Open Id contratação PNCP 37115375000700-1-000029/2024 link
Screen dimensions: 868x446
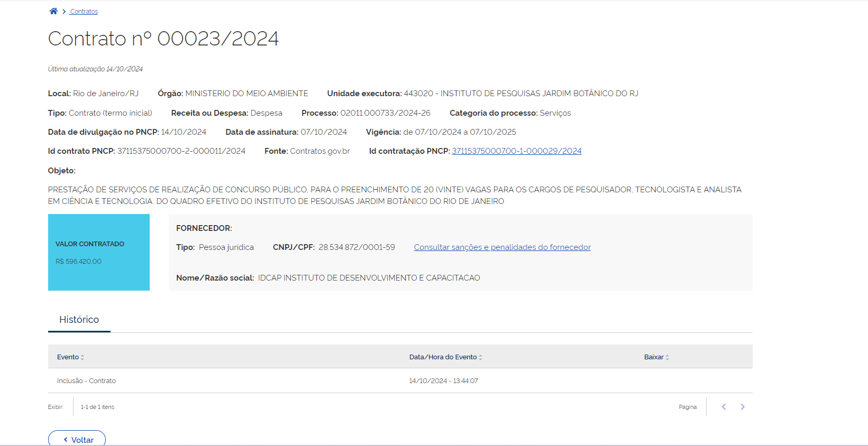point(517,151)
